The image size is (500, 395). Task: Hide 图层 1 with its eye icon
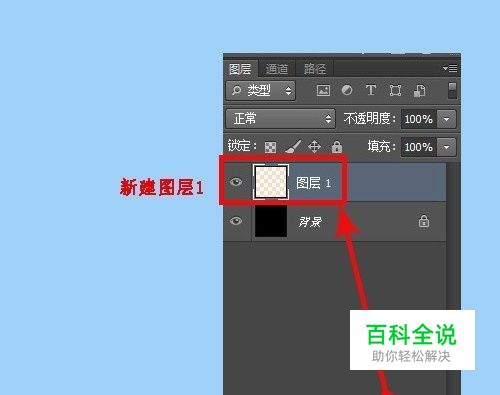click(x=236, y=182)
